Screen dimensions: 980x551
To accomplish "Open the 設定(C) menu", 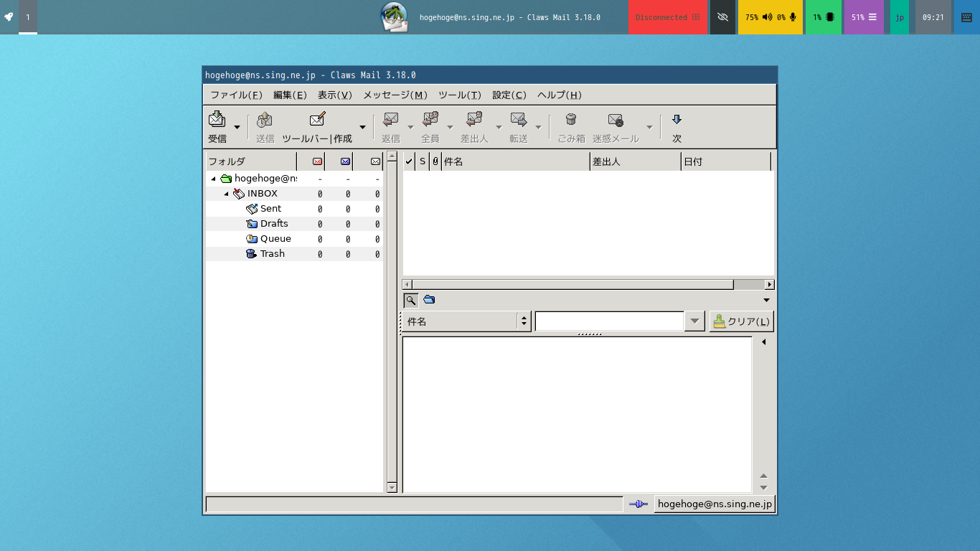I will 509,95.
